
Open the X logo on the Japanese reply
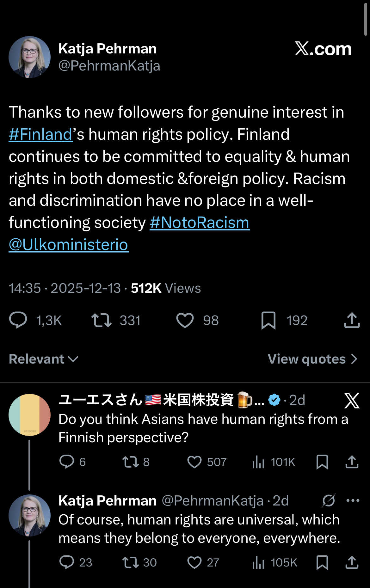[x=352, y=401]
